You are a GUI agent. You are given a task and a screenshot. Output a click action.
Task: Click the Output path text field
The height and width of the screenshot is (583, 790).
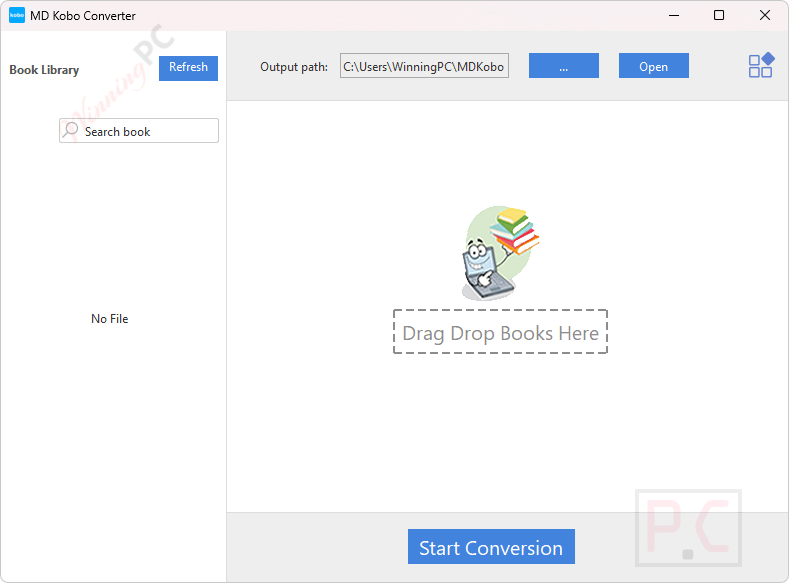(424, 66)
